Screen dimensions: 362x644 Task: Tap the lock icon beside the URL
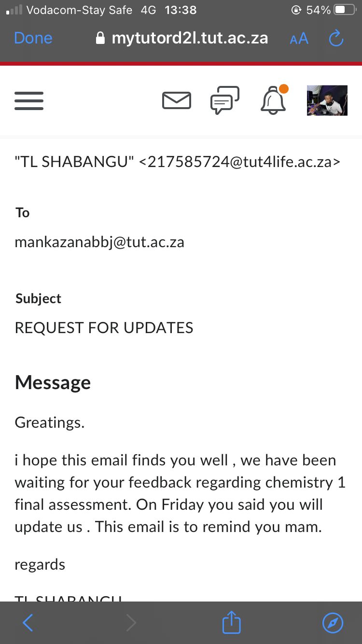point(100,38)
